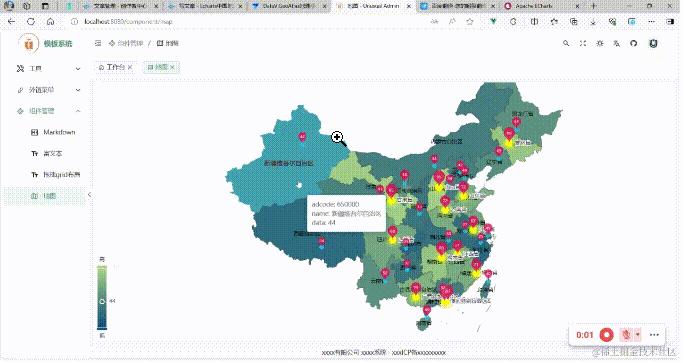Screen dimensions: 682x362
Task: Collapse the 组件管理 menu chevron
Action: 78,111
